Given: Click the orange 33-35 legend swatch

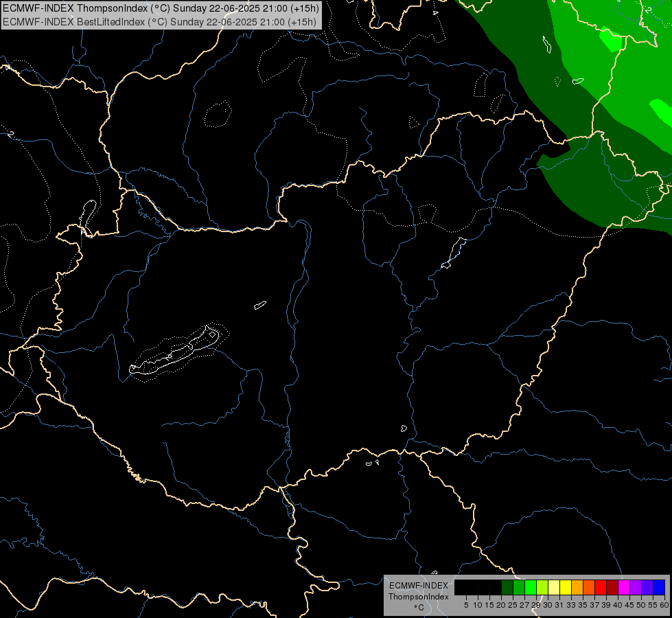Looking at the screenshot, I should tap(577, 588).
